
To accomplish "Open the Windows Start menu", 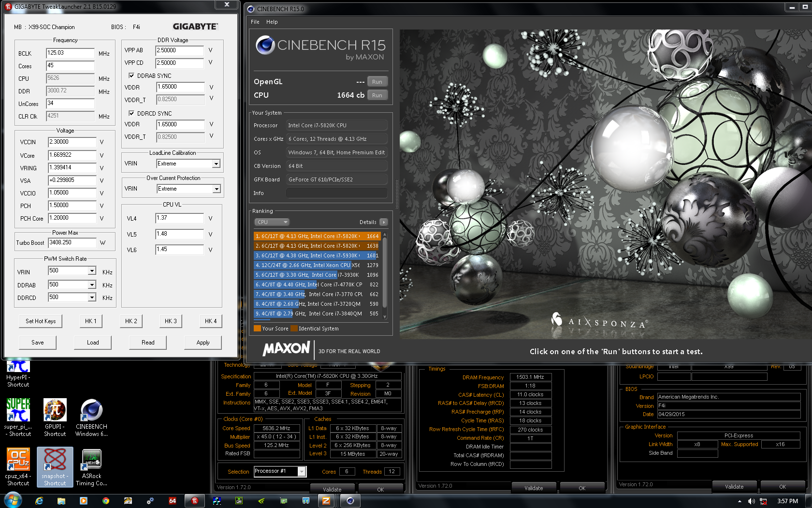I will (13, 501).
